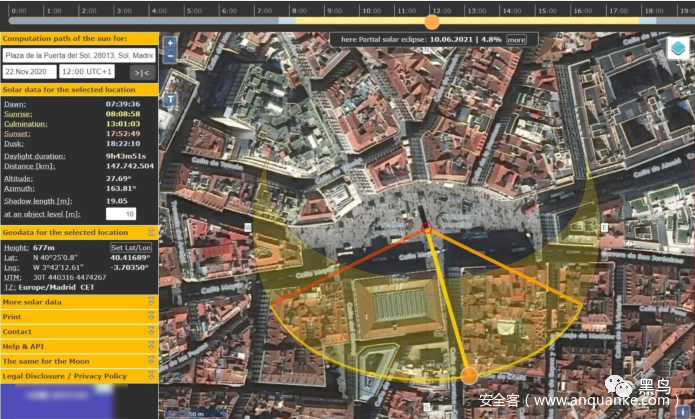This screenshot has width=695, height=419.
Task: Open the map layers switcher icon
Action: tap(678, 47)
